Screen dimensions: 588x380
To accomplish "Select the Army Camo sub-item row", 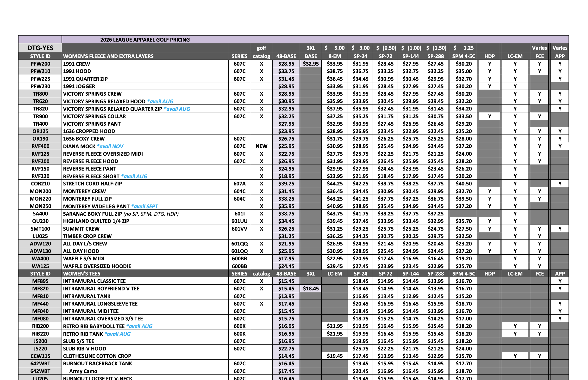I will (x=83, y=371).
